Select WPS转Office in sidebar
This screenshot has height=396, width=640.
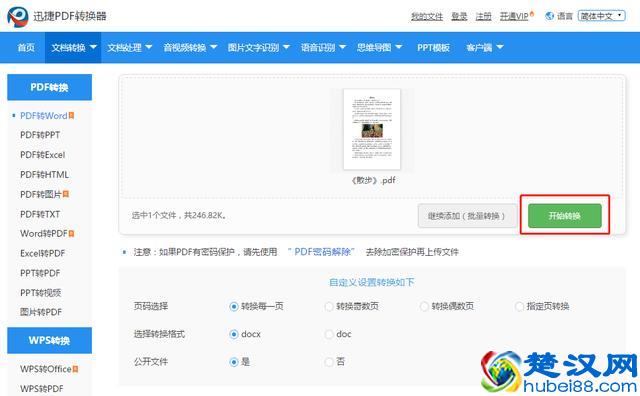tap(46, 369)
